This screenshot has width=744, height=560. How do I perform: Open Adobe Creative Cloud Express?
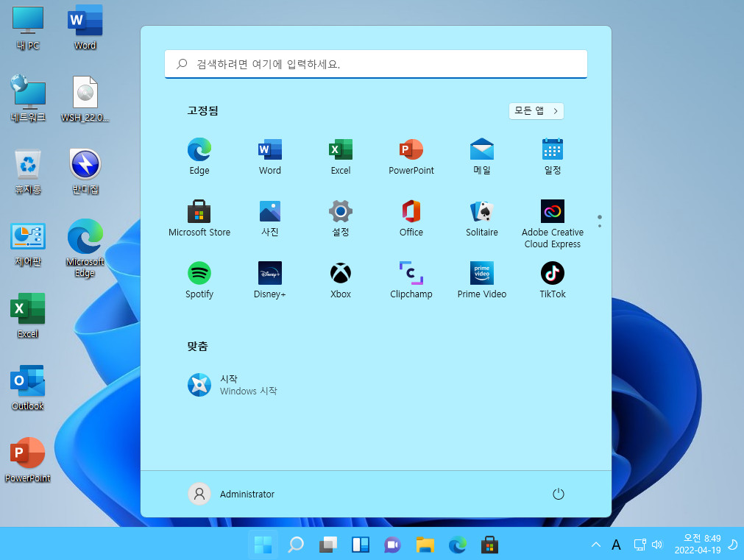click(x=553, y=224)
